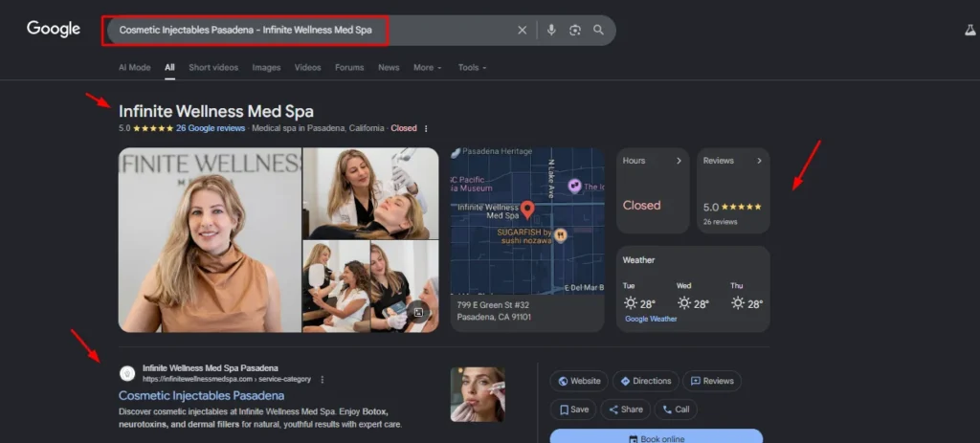The width and height of the screenshot is (980, 443).
Task: Click the magnifier search icon
Action: coord(599,30)
